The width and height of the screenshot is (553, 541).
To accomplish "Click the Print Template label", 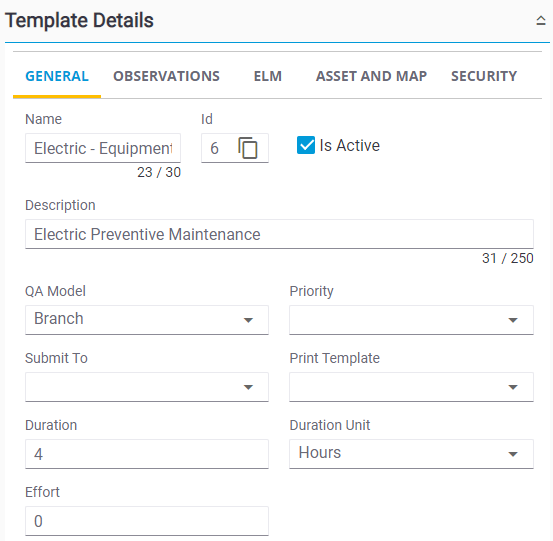I will [x=335, y=358].
